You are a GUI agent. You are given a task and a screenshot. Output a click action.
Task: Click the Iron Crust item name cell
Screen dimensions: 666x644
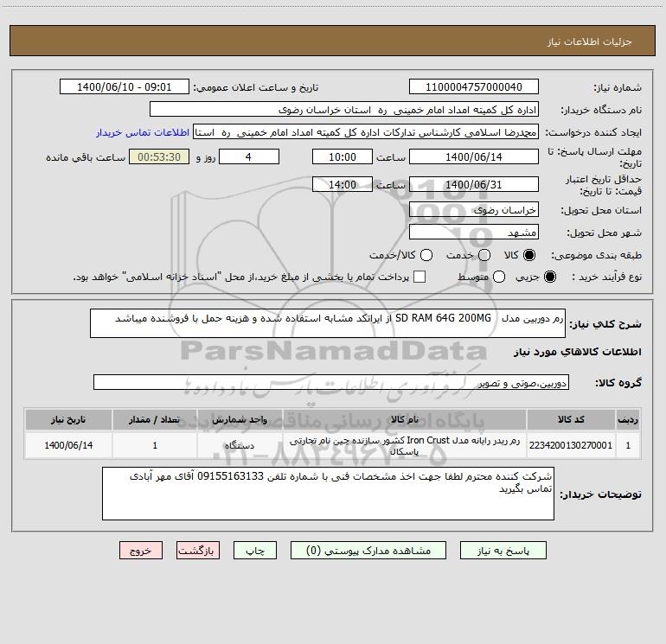[405, 445]
